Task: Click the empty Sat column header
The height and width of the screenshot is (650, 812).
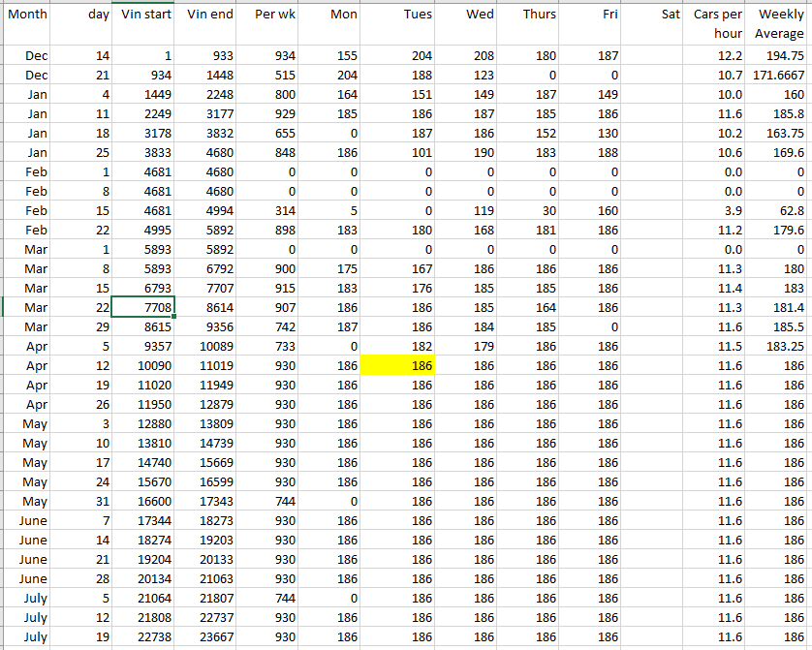Action: [654, 15]
